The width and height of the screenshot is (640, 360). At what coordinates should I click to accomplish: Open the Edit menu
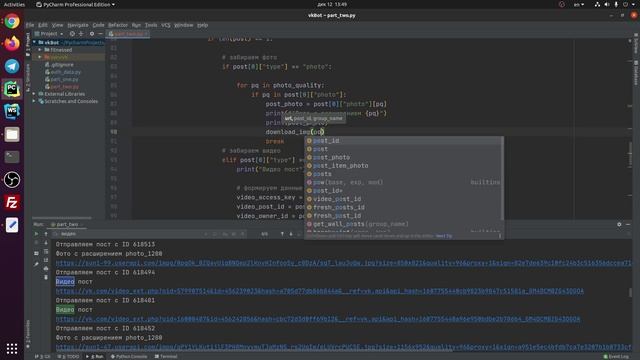(43, 25)
